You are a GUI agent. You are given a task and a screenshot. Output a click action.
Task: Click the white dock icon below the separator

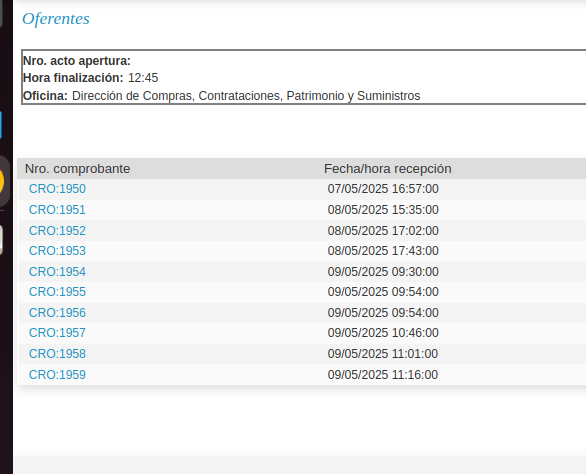1,240
